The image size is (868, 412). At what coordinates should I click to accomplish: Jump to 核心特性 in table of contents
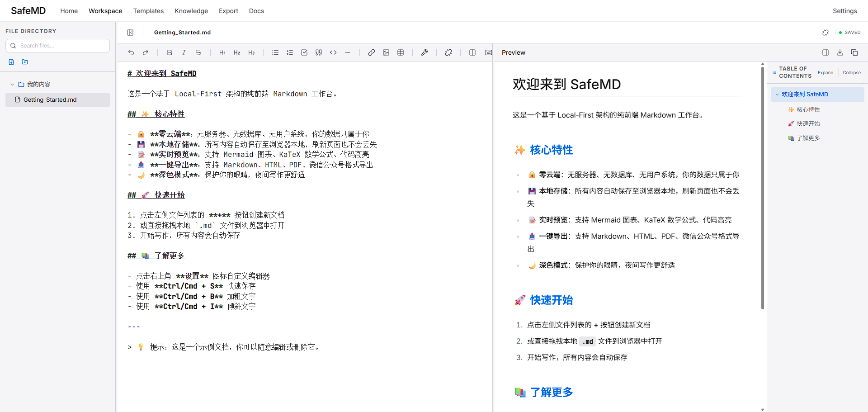(808, 109)
